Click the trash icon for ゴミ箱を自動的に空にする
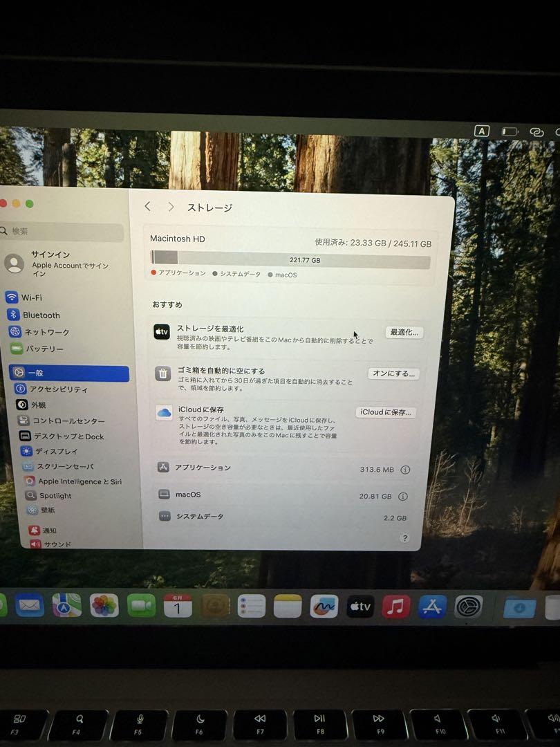 point(163,373)
